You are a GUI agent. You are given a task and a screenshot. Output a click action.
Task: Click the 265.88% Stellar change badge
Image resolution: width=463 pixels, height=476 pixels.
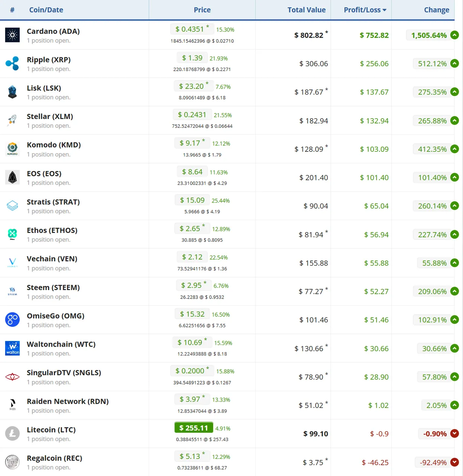(x=432, y=120)
